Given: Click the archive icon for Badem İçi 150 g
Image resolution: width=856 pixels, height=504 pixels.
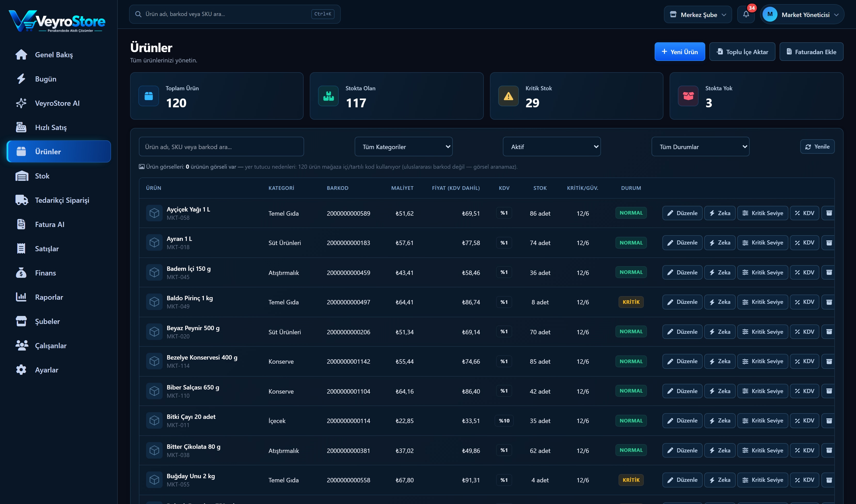Looking at the screenshot, I should (x=829, y=272).
